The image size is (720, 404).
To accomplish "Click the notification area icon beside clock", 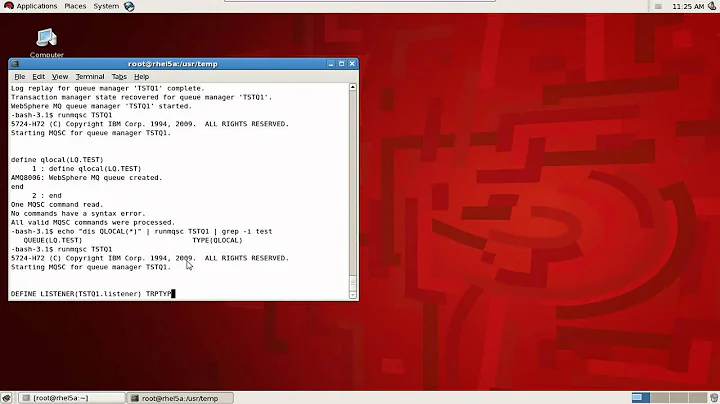I will (658, 6).
